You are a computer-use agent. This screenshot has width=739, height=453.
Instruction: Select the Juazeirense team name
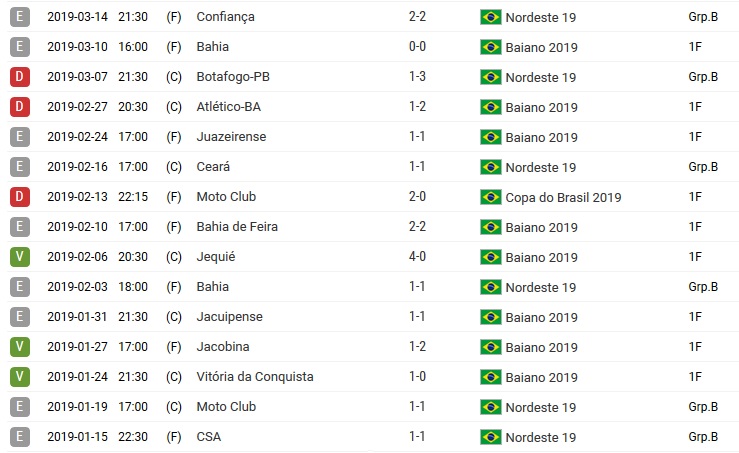(x=231, y=137)
